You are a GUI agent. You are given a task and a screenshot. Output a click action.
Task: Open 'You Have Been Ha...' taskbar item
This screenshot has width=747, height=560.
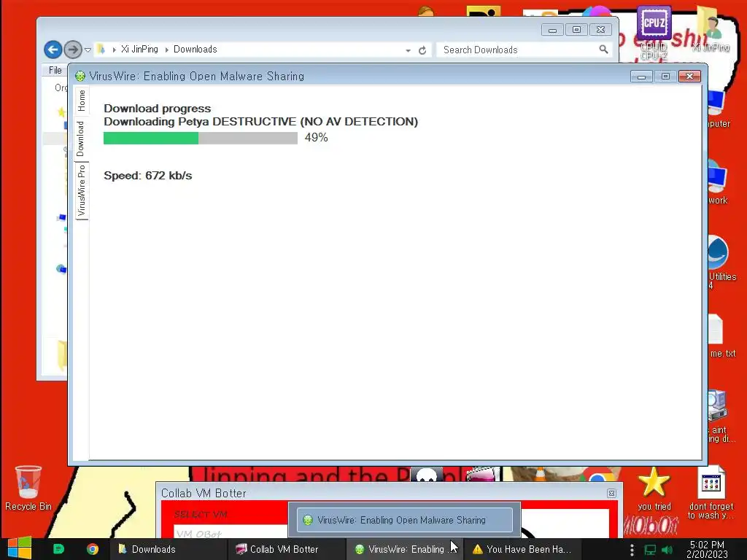tap(522, 549)
